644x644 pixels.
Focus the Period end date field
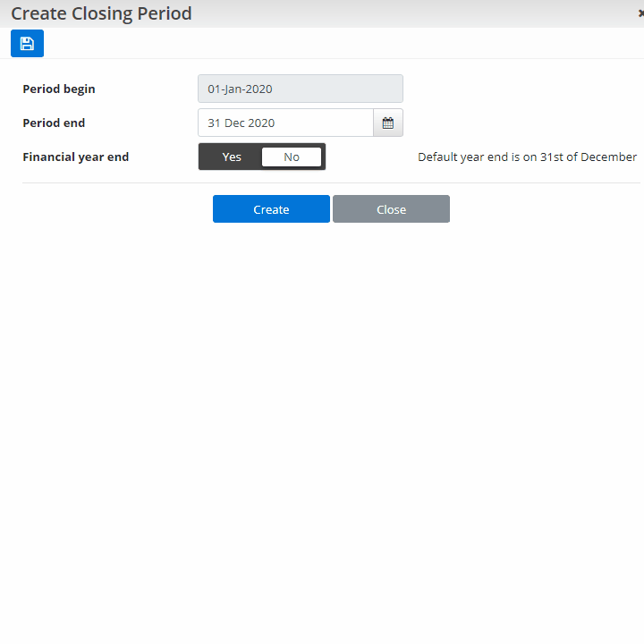pos(285,123)
